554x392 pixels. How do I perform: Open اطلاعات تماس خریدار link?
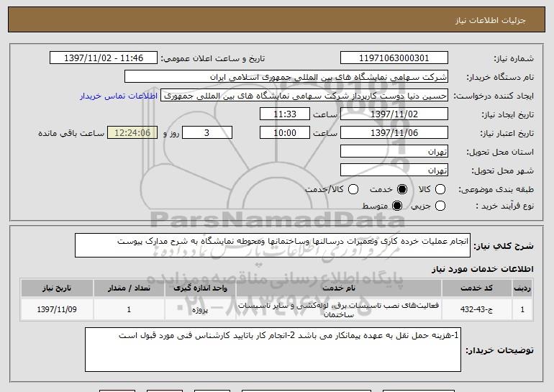point(119,96)
